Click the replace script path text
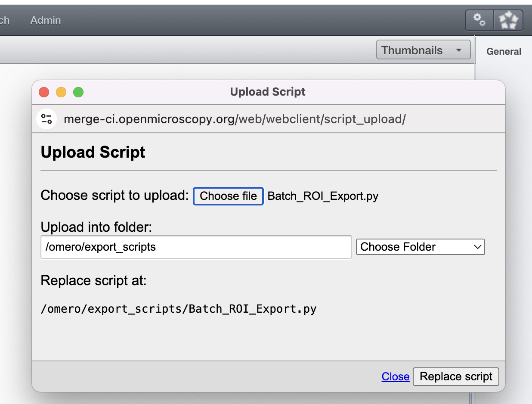532x404 pixels. click(178, 308)
